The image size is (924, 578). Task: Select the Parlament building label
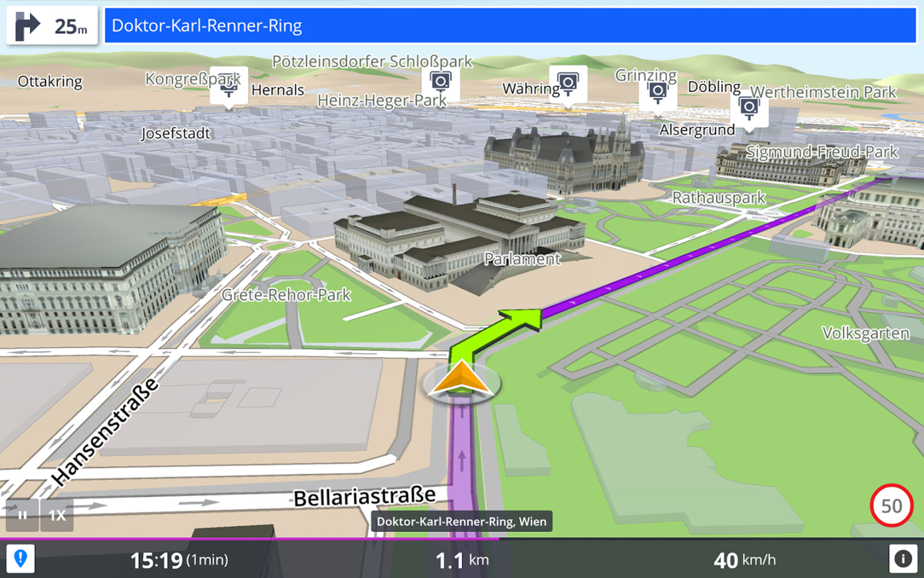522,259
